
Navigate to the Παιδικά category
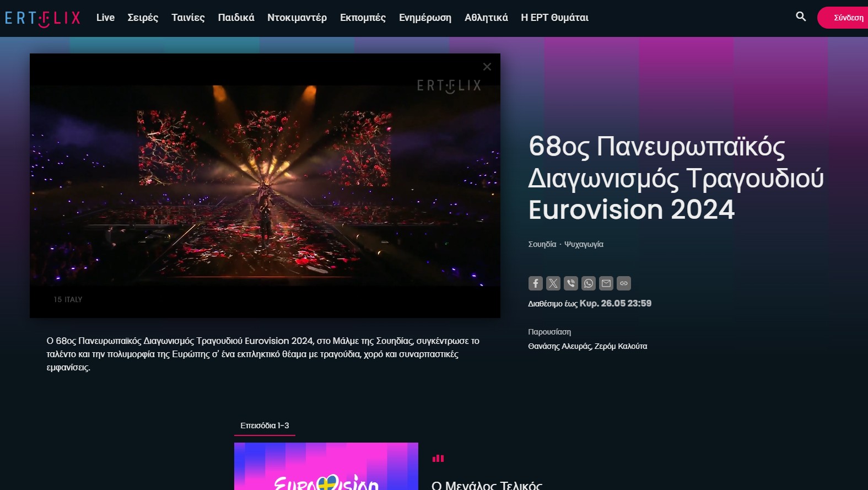click(236, 18)
